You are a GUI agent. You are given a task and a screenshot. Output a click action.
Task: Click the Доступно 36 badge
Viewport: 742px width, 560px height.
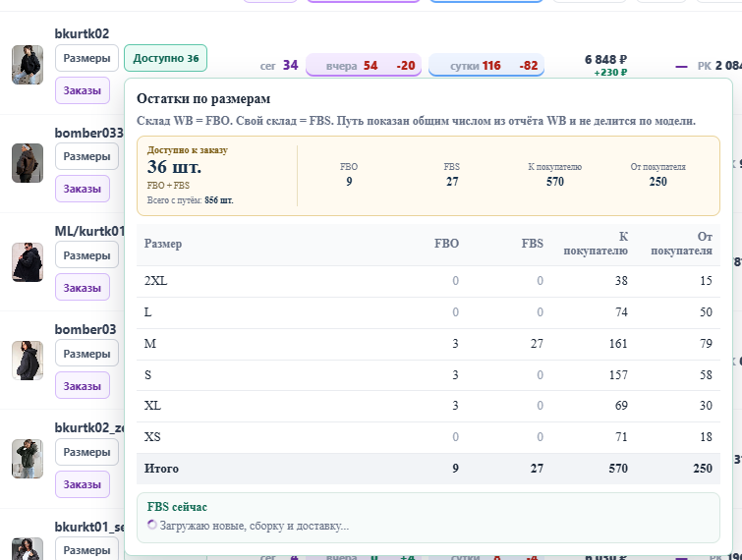point(166,58)
